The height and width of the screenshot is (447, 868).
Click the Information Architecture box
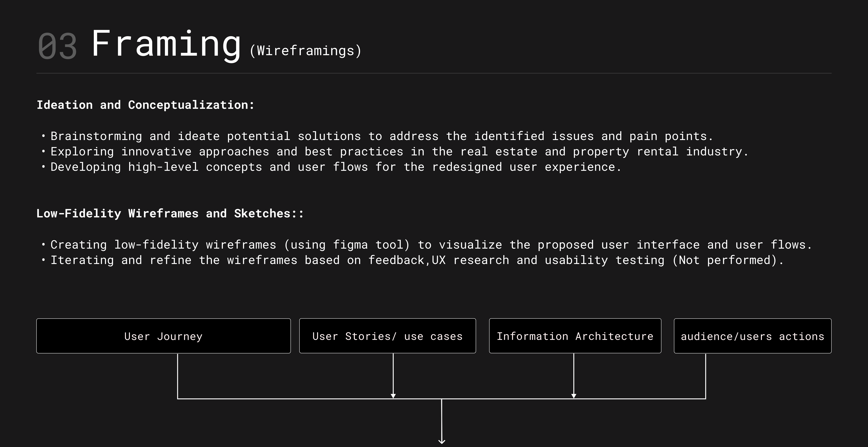(575, 336)
